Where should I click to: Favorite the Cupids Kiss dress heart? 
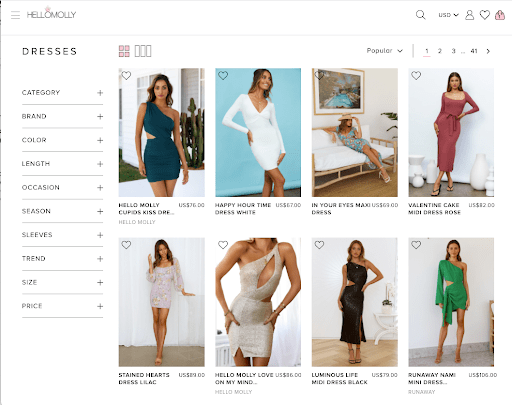pyautogui.click(x=126, y=76)
